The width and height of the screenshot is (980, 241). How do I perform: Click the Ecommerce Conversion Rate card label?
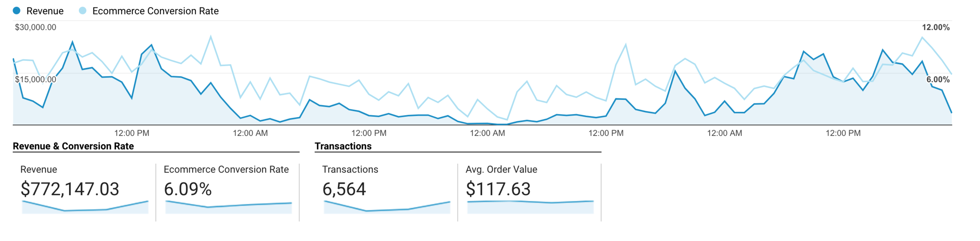point(226,169)
